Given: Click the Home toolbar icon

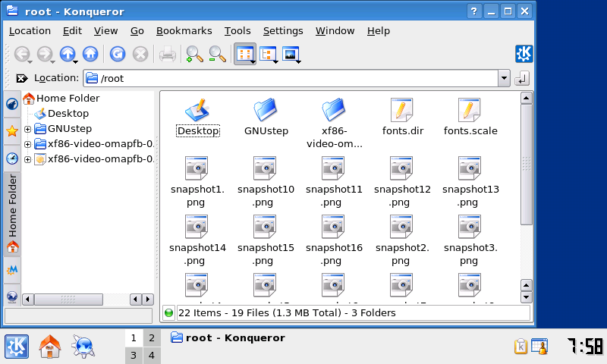Looking at the screenshot, I should 90,54.
